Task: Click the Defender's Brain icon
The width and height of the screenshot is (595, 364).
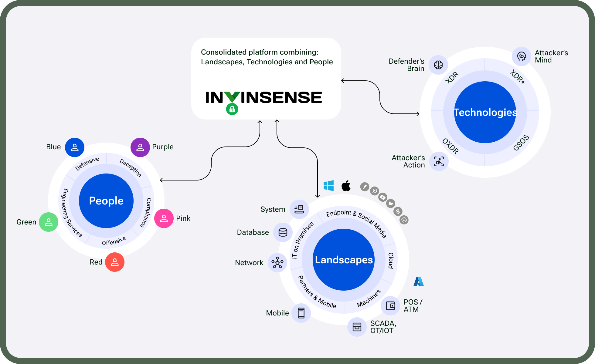Action: pyautogui.click(x=438, y=65)
